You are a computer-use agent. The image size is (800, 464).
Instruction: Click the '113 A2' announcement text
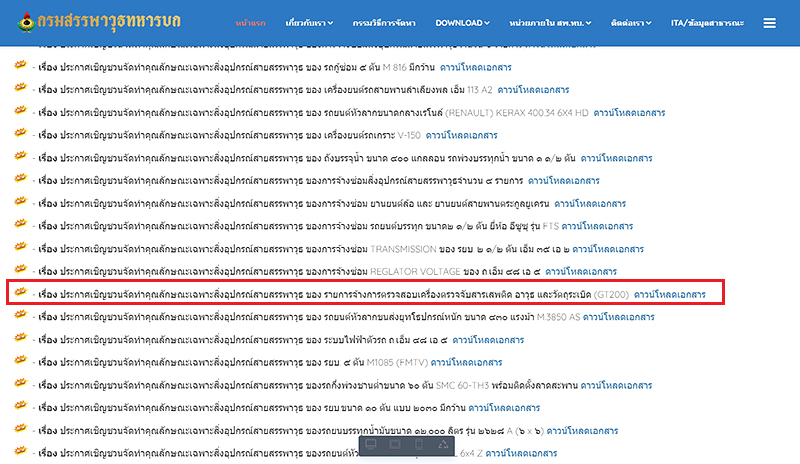click(480, 90)
